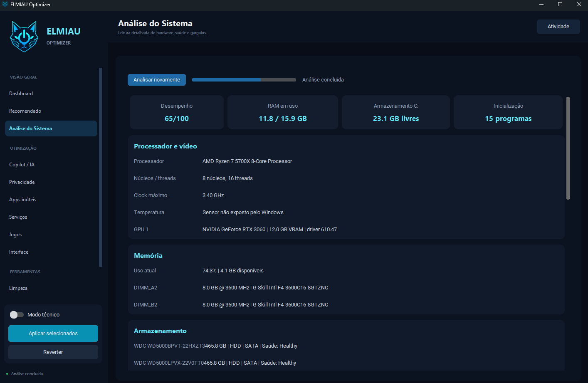Go to the Jogos section
The width and height of the screenshot is (588, 383).
51,235
